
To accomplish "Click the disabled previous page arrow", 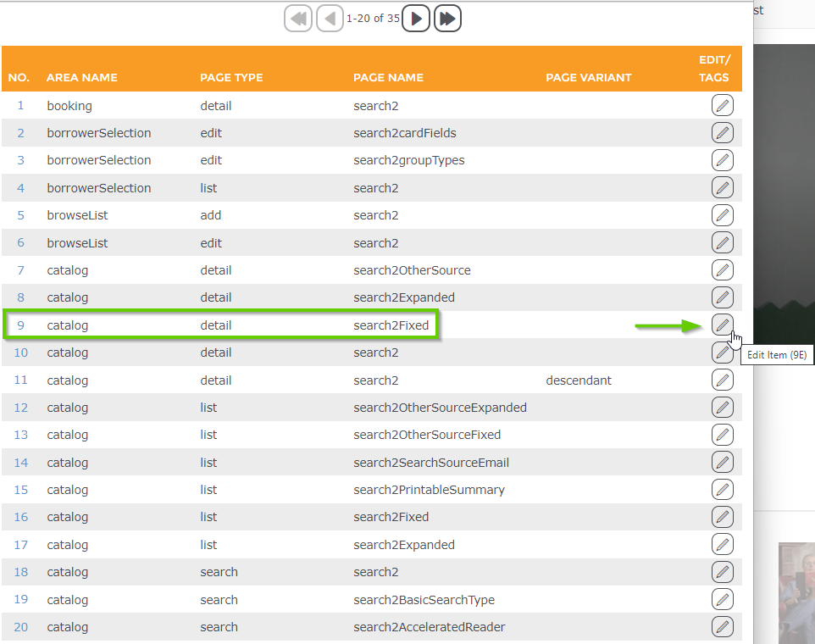I will pos(330,18).
